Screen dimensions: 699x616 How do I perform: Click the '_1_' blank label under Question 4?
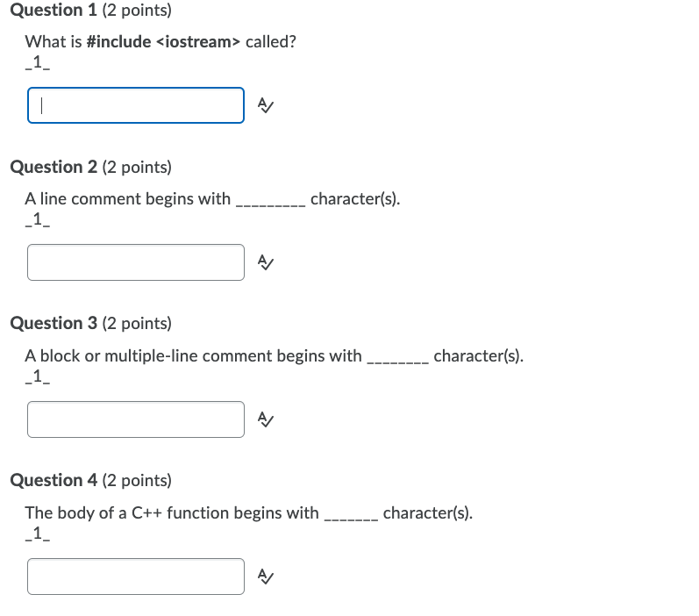(x=38, y=533)
